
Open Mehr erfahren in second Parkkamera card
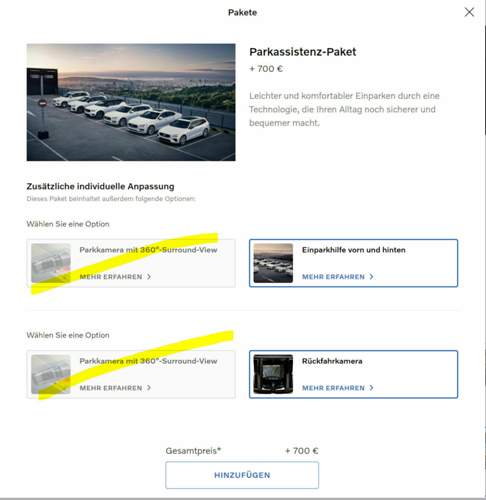(111, 388)
